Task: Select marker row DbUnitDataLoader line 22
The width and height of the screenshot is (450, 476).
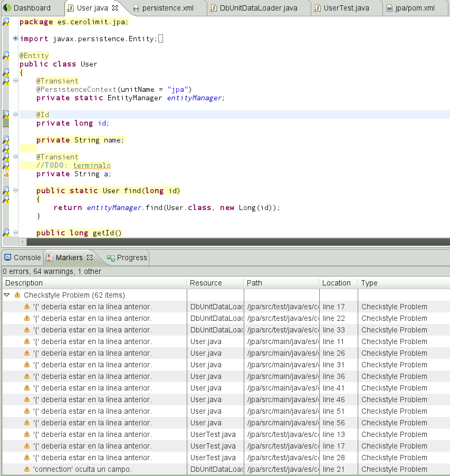Action: point(226,318)
